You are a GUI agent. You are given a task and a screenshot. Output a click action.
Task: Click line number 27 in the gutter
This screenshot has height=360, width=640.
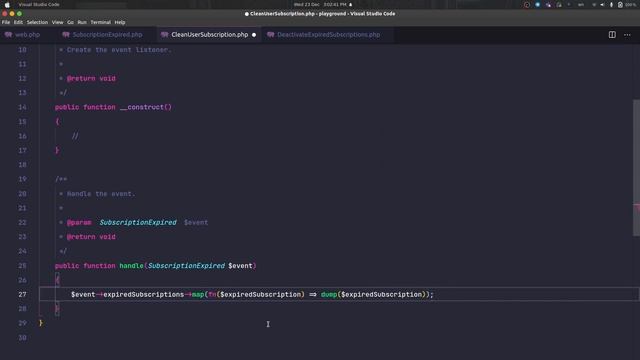(x=22, y=294)
